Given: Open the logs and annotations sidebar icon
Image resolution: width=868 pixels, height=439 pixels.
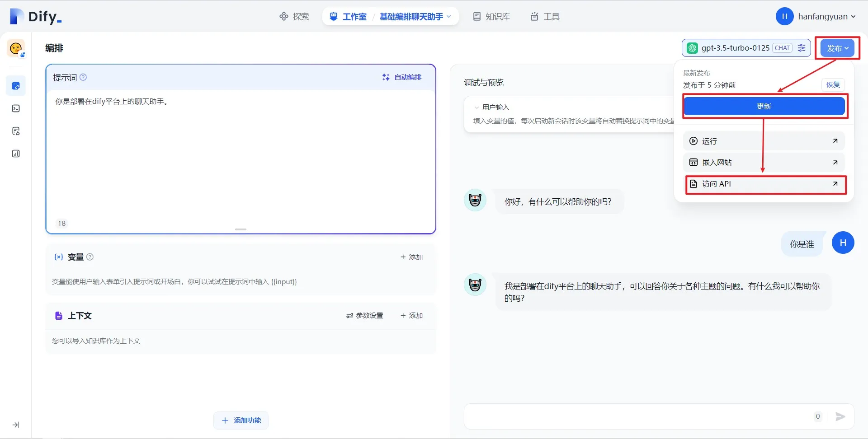Looking at the screenshot, I should pyautogui.click(x=16, y=131).
